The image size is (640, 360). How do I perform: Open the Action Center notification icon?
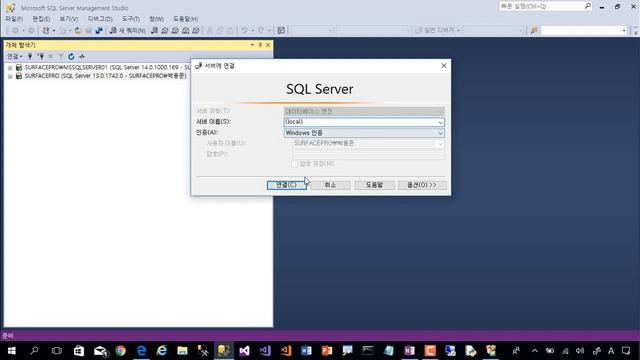coord(627,351)
